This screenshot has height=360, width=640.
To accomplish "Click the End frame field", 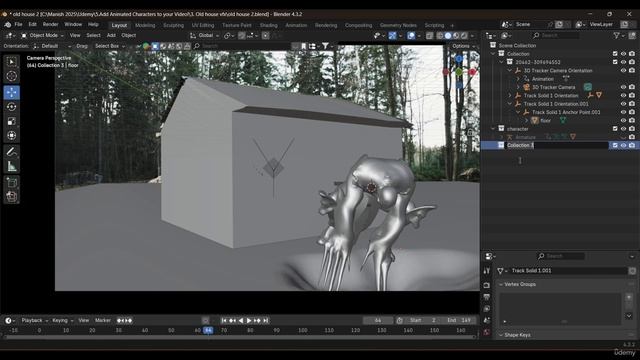I will coord(459,320).
